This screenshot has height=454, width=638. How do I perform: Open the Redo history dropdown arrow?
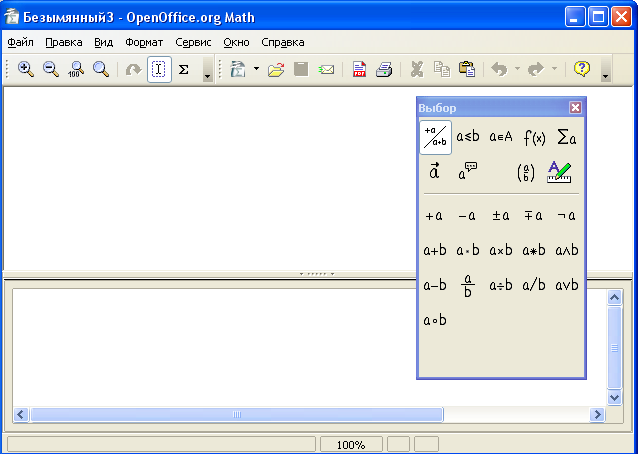pos(554,69)
